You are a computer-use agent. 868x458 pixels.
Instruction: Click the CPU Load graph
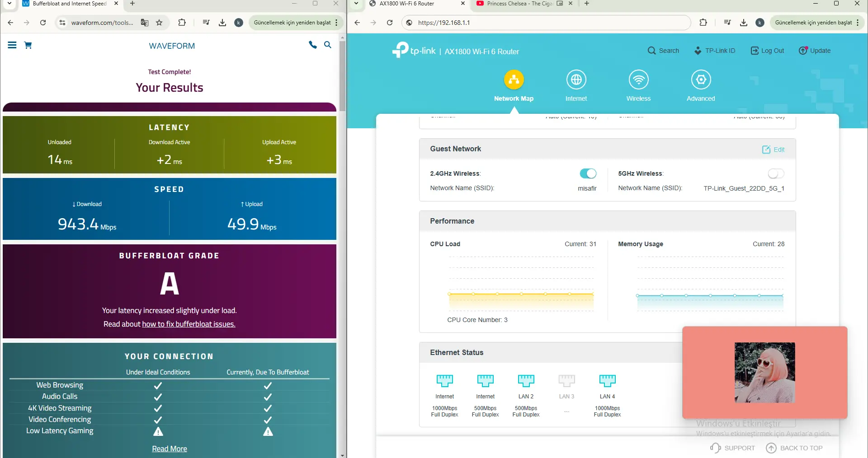coord(521,284)
